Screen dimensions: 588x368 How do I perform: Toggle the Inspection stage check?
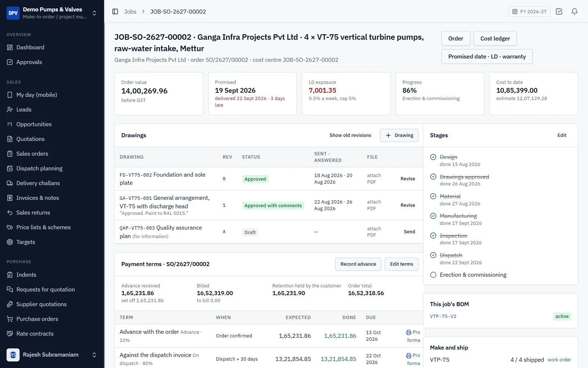[x=433, y=236]
